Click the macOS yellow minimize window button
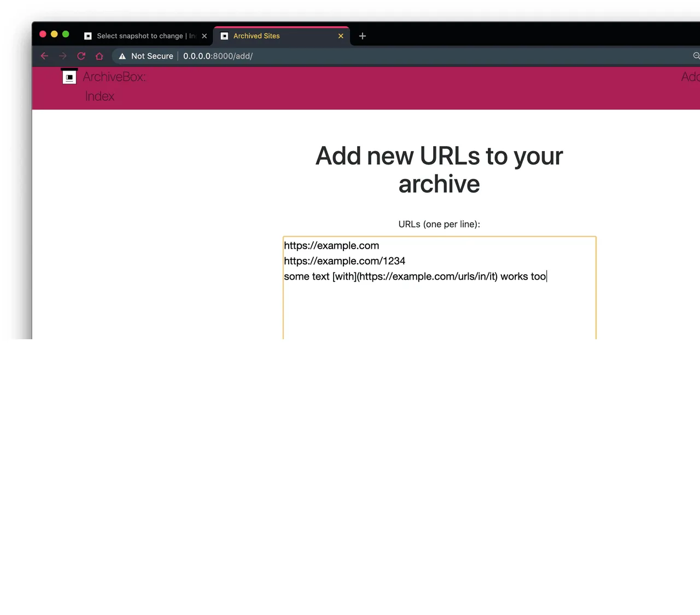Viewport: 700px width, 615px height. [54, 34]
